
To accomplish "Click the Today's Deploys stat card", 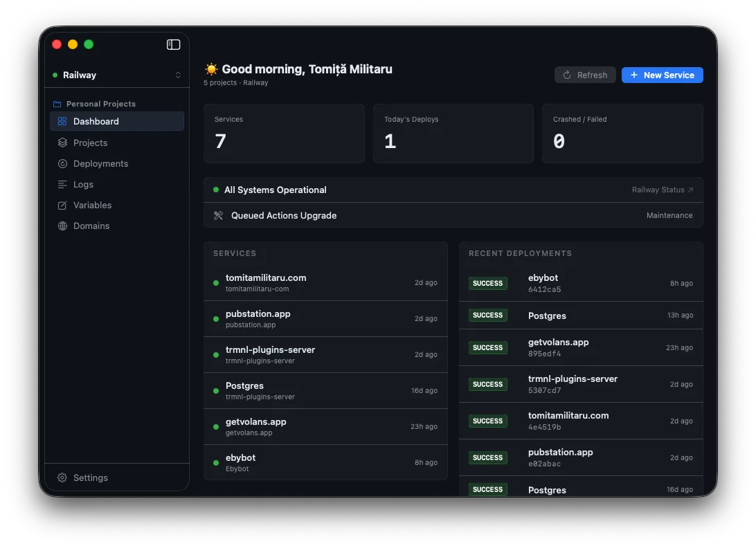I will (453, 133).
